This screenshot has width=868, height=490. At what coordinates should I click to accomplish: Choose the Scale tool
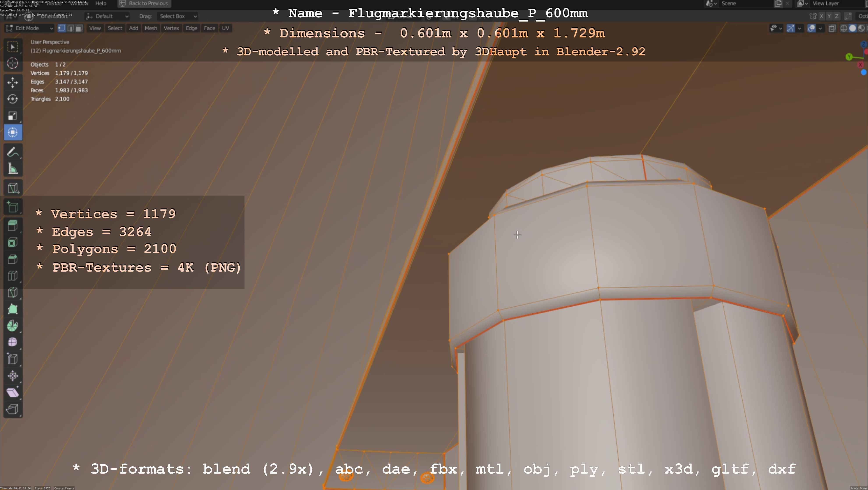(13, 116)
